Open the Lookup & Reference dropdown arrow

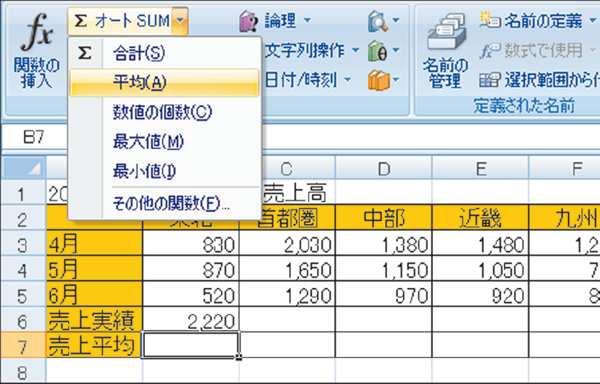pos(396,21)
